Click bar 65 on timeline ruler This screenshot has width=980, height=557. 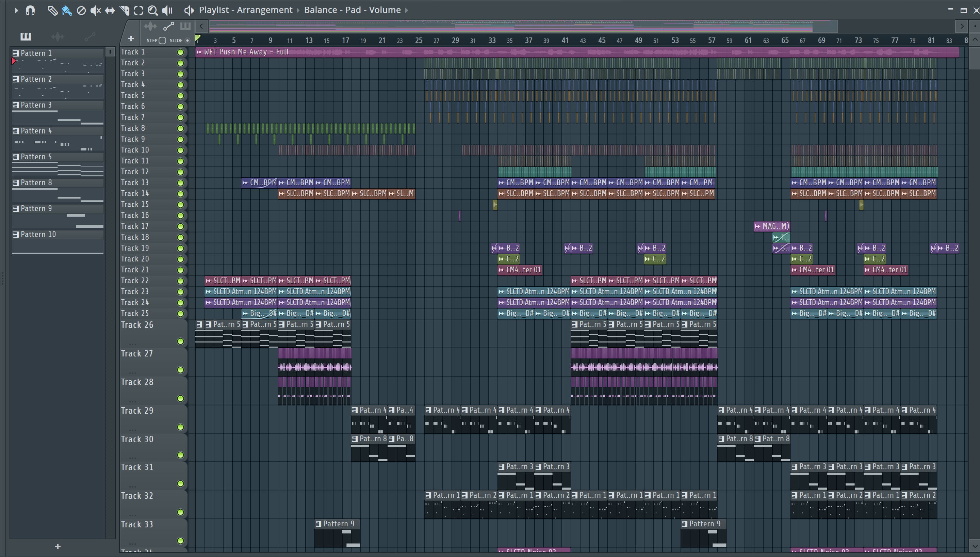pos(785,41)
